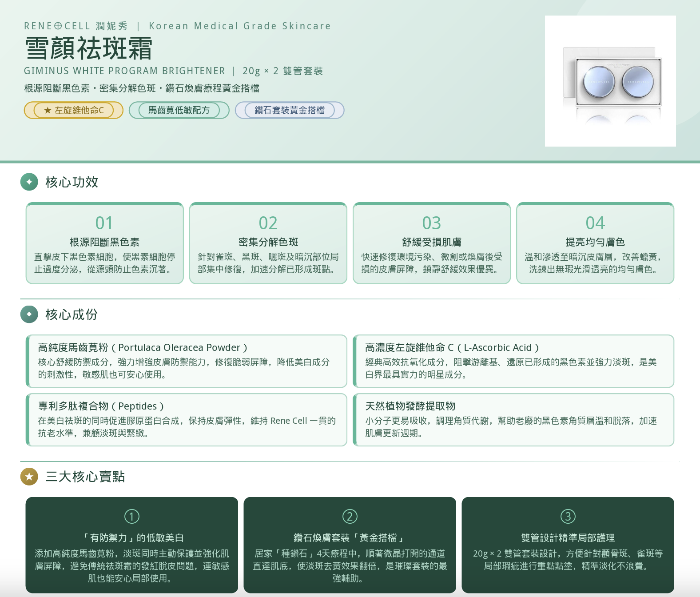Click the circled number 1 icon
This screenshot has height=597, width=700.
(x=132, y=516)
